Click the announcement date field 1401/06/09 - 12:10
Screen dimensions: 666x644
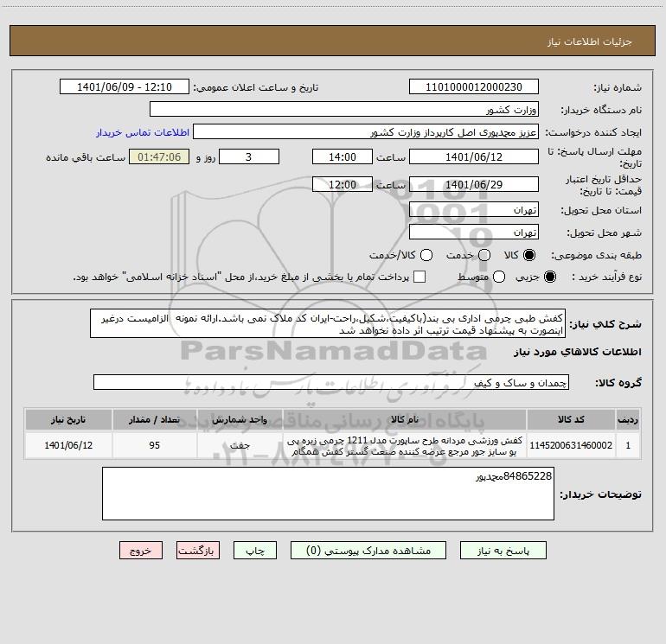124,87
